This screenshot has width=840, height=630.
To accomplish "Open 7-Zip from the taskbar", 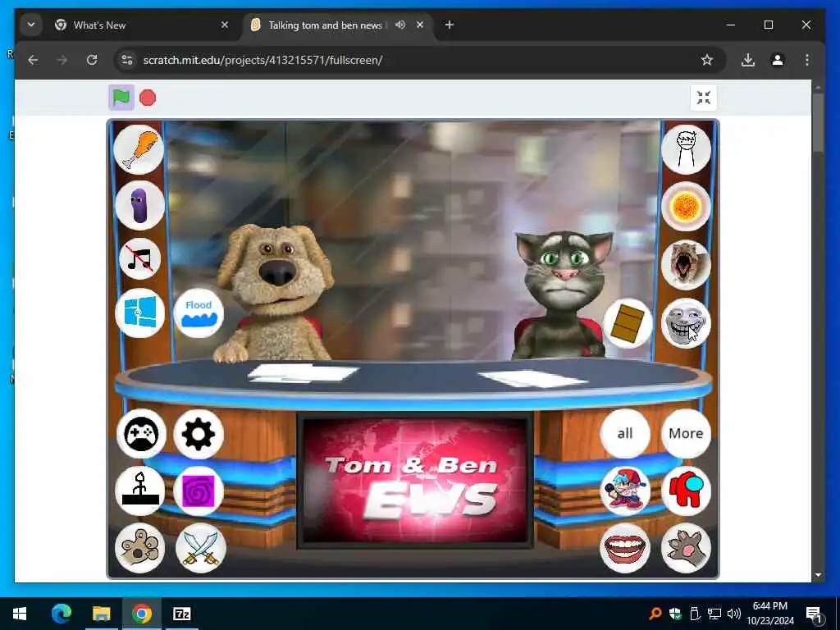I will click(181, 614).
